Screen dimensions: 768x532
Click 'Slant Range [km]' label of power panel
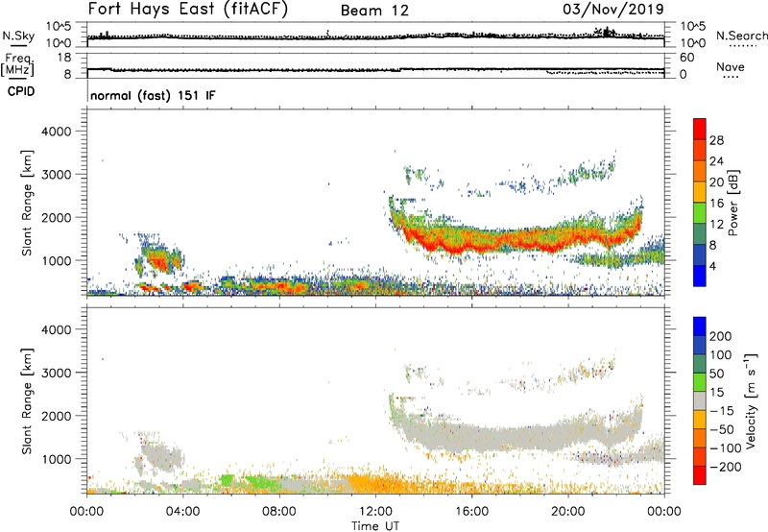pyautogui.click(x=27, y=203)
